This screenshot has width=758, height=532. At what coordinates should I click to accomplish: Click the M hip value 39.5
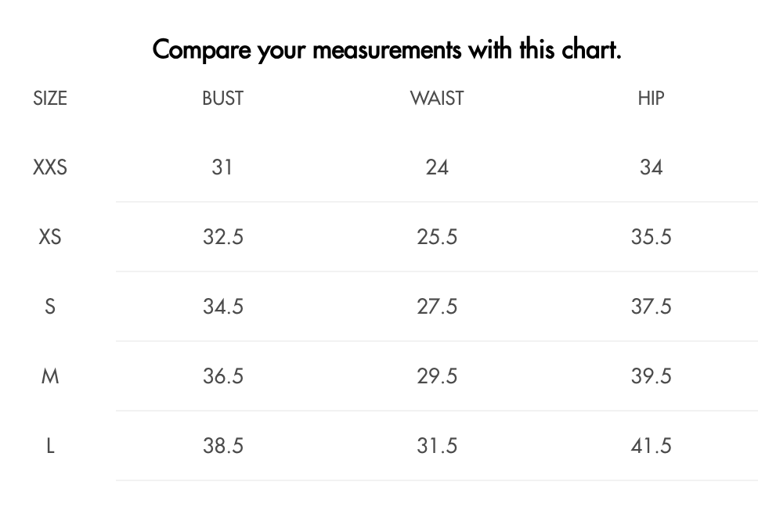(652, 376)
